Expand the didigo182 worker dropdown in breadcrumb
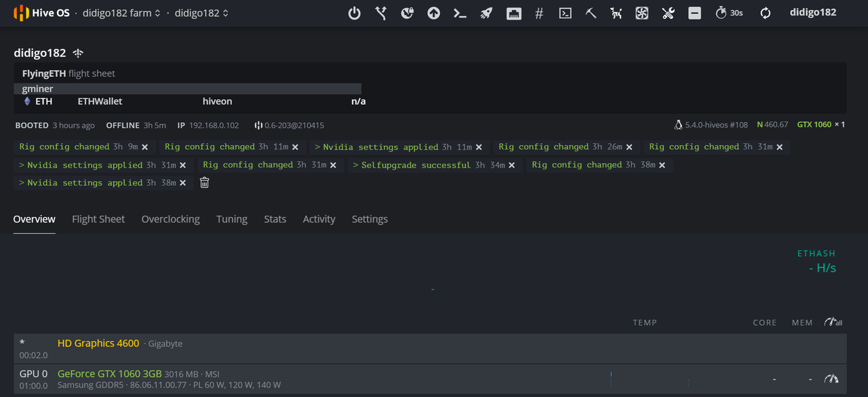 click(x=201, y=13)
